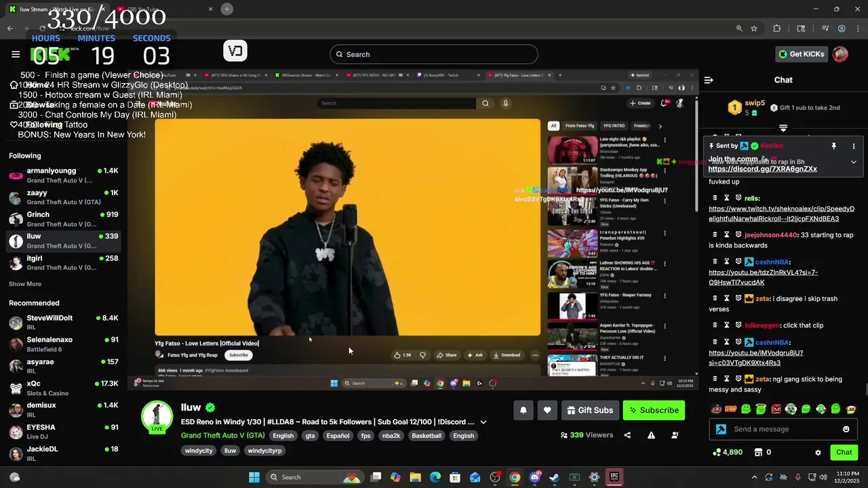Send message with Chat button
The image size is (868, 488).
tap(844, 452)
